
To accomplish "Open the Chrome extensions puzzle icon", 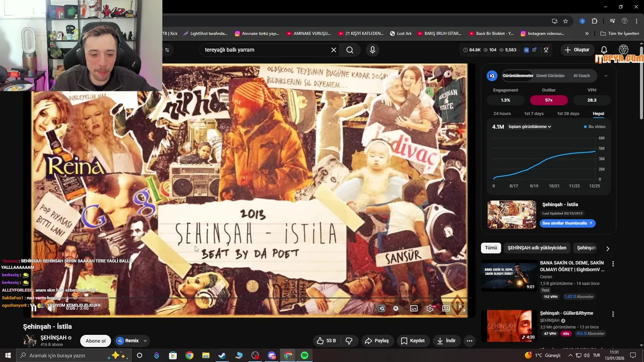I will click(x=594, y=21).
